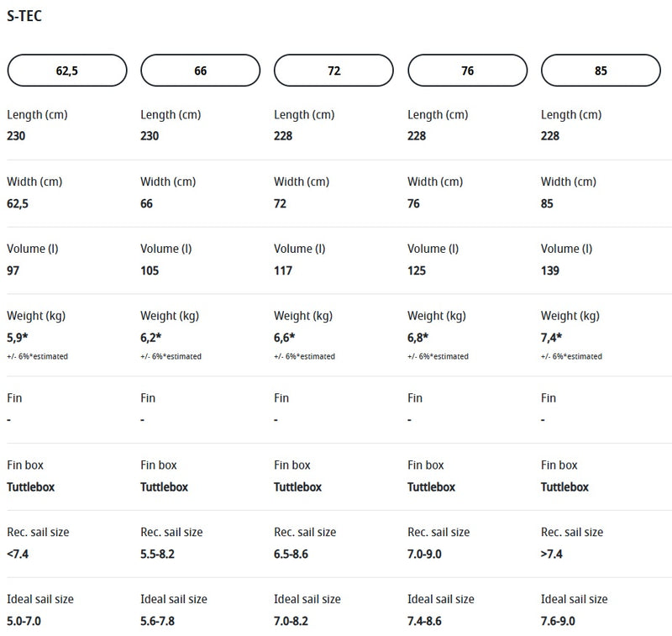The width and height of the screenshot is (672, 636).
Task: Pick the 85 size button
Action: coord(601,71)
